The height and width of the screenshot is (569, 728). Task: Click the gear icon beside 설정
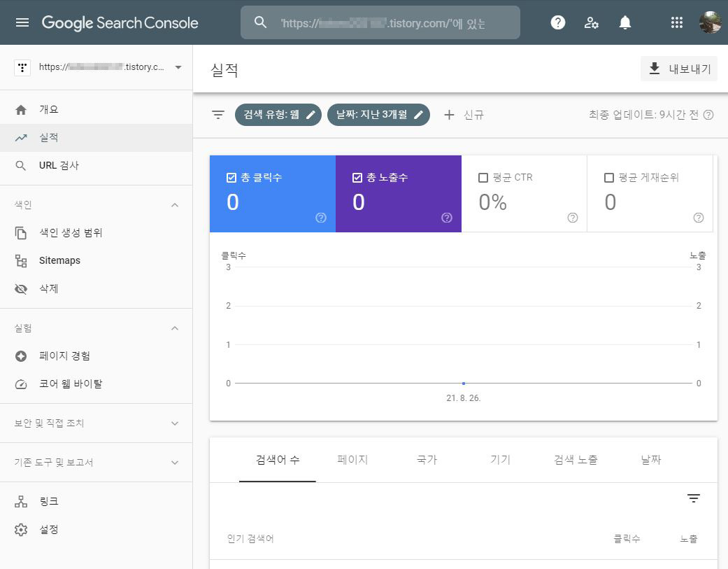pos(21,530)
